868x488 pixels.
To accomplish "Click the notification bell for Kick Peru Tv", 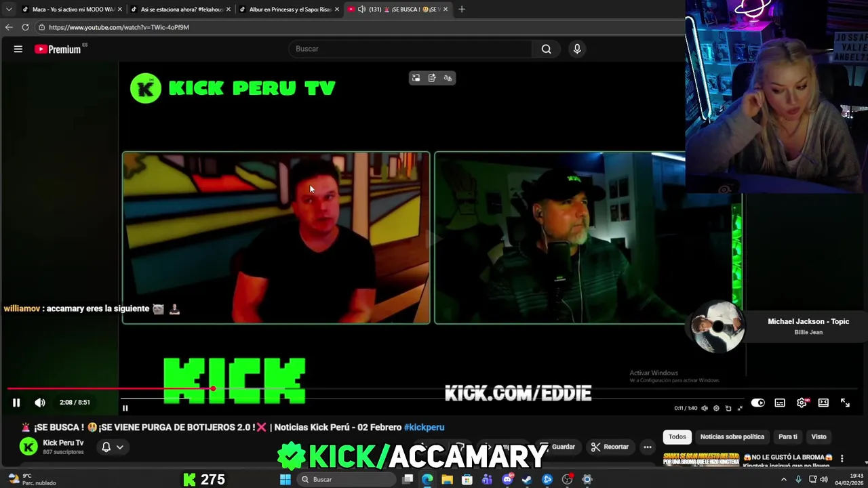I will 106,447.
